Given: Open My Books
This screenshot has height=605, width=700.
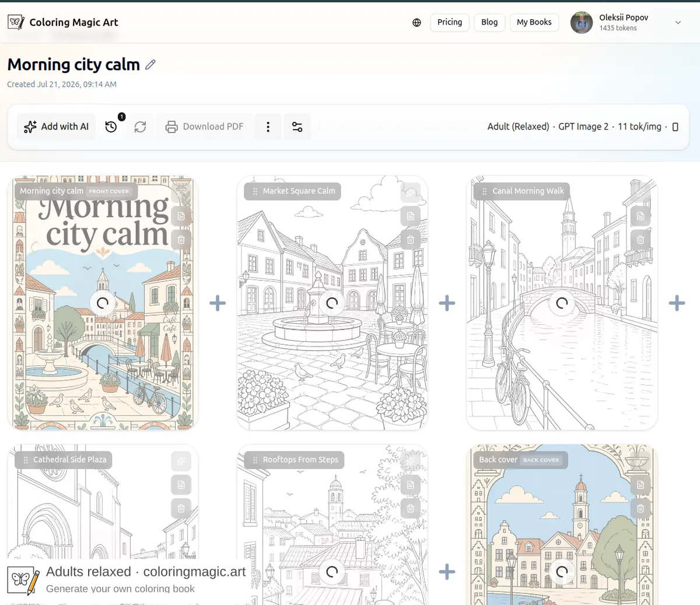Looking at the screenshot, I should click(534, 22).
